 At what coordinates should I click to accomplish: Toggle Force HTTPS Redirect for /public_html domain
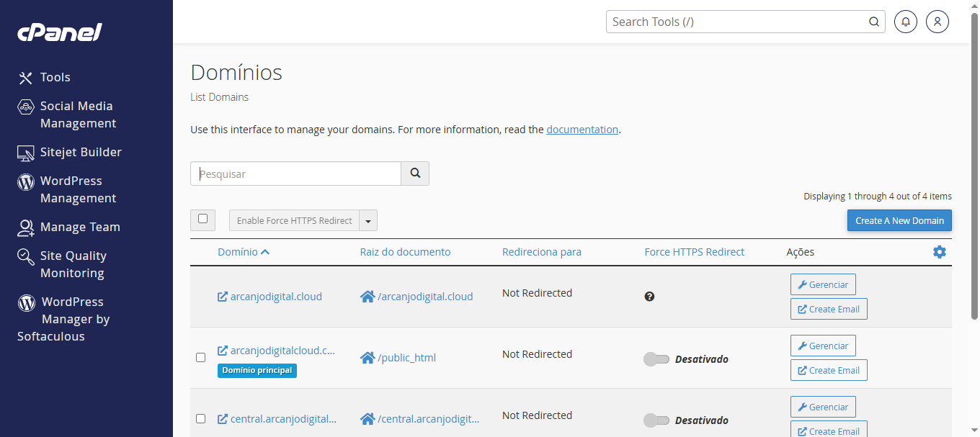click(656, 359)
